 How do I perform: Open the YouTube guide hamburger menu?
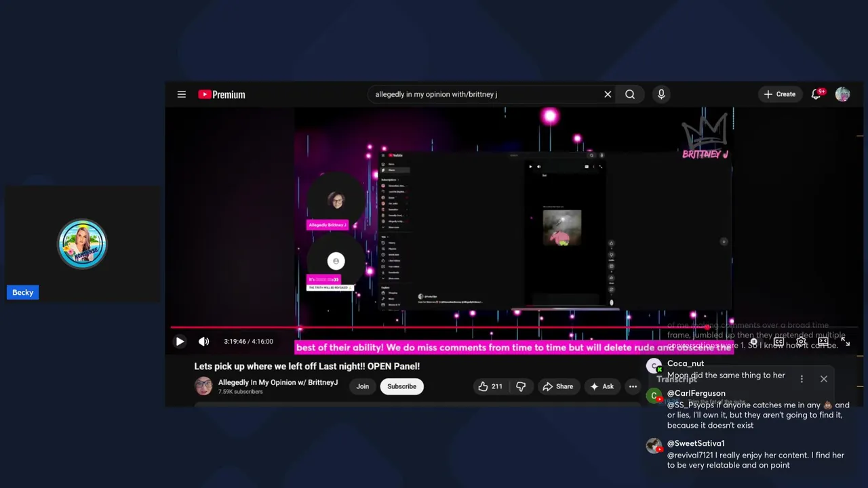tap(182, 94)
